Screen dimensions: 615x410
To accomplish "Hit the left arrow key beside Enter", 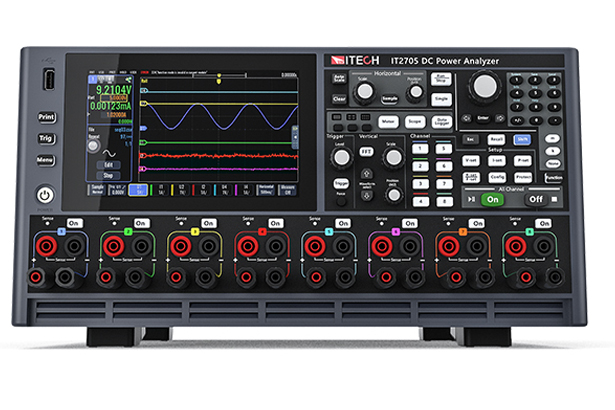I will coord(466,118).
